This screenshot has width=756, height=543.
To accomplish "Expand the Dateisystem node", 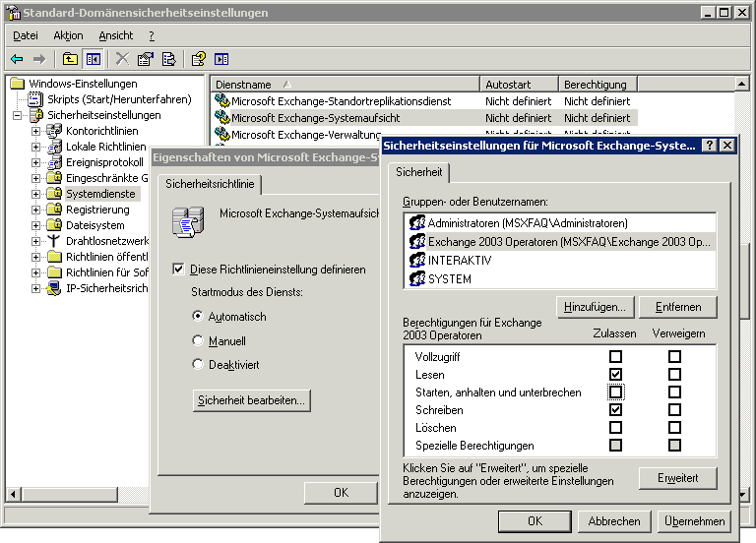I will 35,225.
